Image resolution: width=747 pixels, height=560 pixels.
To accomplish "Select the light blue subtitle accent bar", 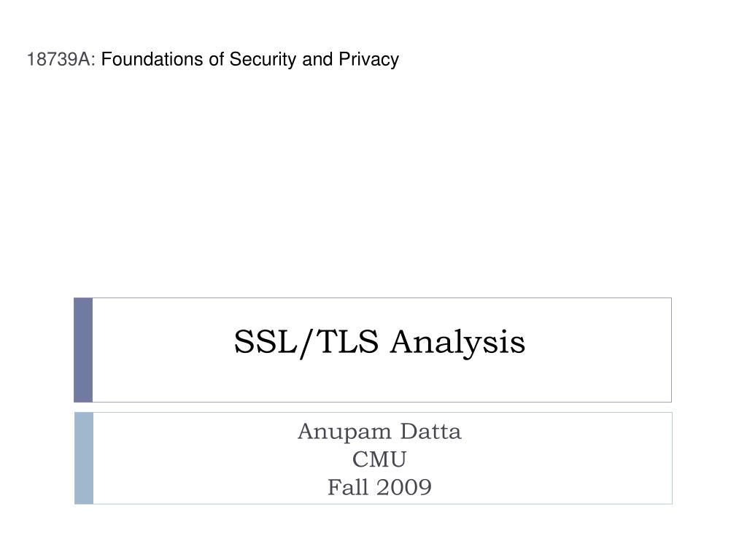I will point(84,458).
